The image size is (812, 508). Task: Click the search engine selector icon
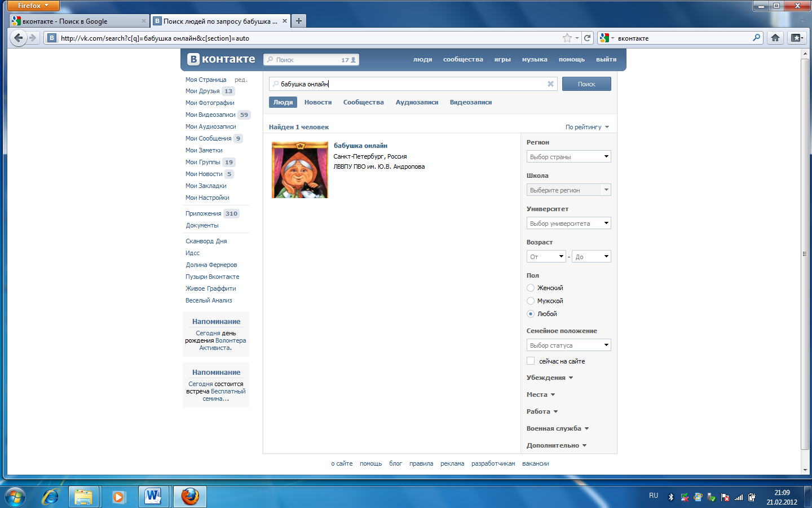[x=607, y=38]
